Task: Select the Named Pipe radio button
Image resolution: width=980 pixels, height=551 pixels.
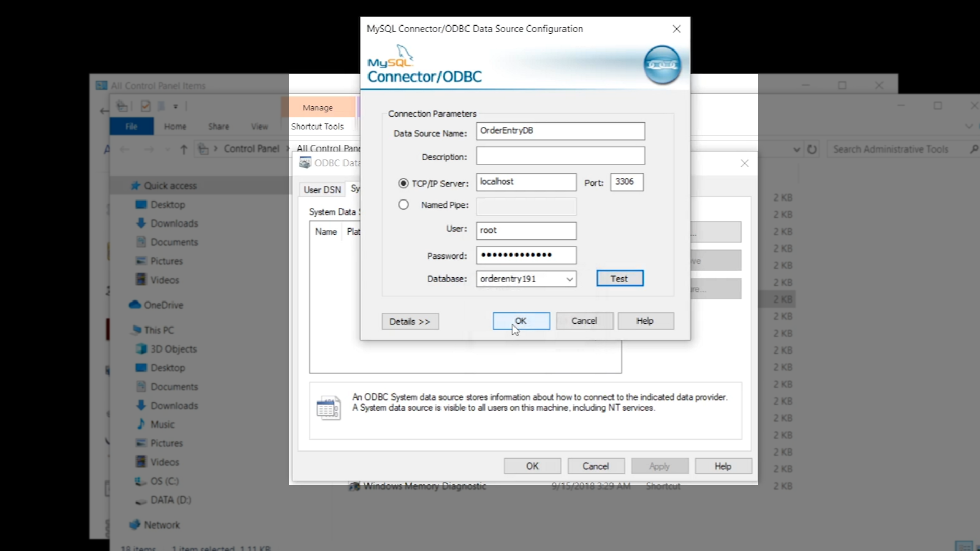Action: click(403, 205)
